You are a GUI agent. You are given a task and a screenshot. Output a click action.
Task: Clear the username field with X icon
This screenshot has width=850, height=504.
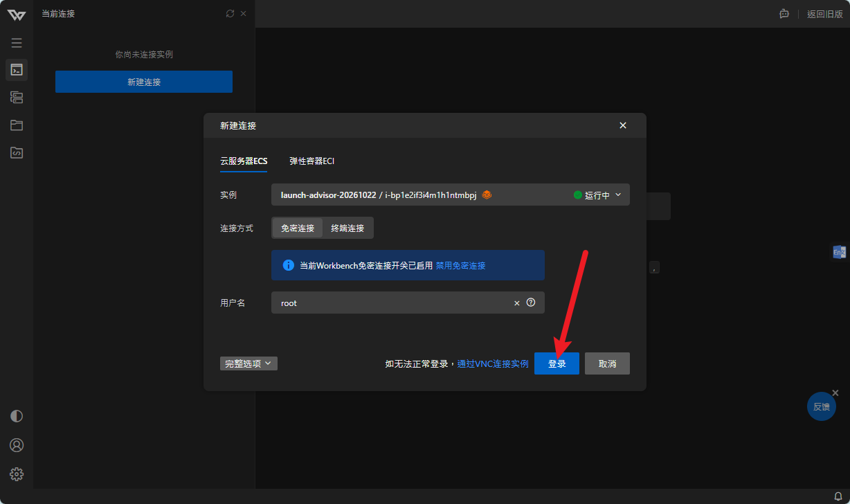pyautogui.click(x=516, y=303)
